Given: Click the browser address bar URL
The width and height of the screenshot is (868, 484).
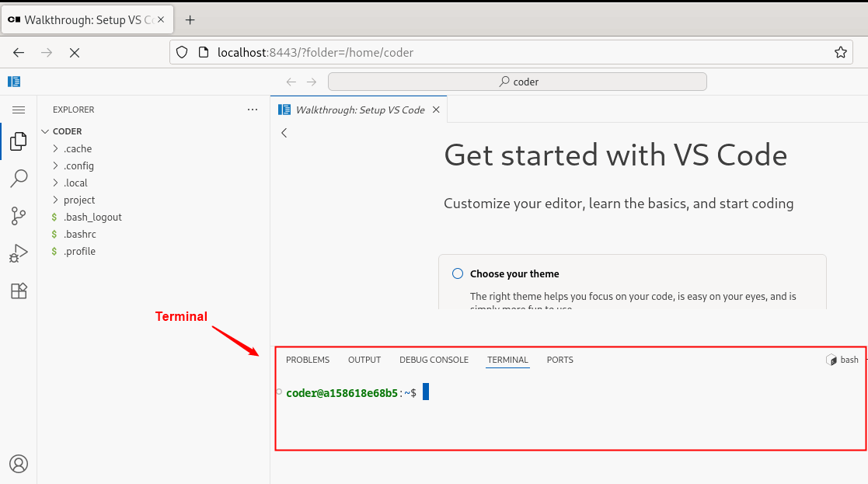Looking at the screenshot, I should pos(315,53).
